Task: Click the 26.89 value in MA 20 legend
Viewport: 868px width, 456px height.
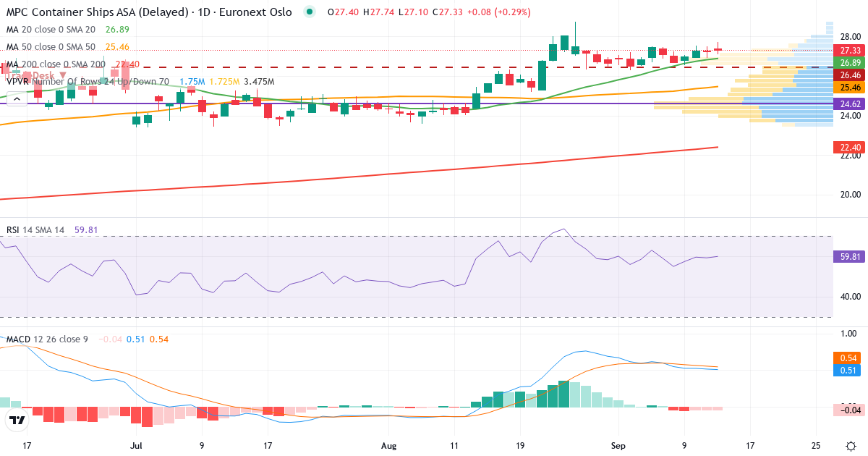Action: coord(117,30)
